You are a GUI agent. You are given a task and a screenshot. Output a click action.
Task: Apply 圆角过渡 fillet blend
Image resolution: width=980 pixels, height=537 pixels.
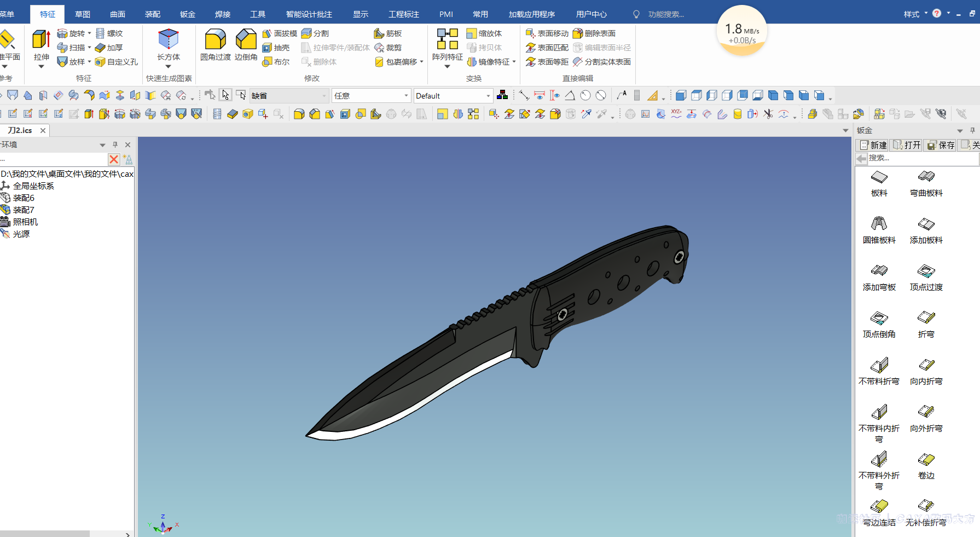pos(215,44)
